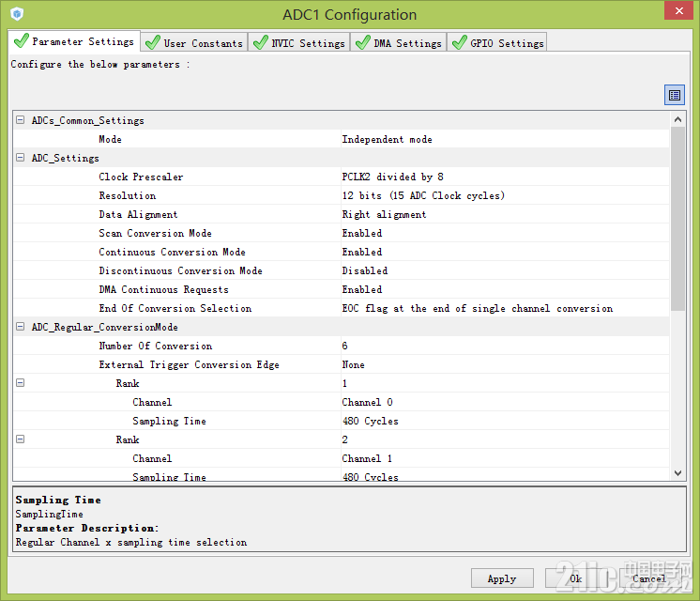Click the Apply button
The width and height of the screenshot is (700, 601).
pos(502,578)
